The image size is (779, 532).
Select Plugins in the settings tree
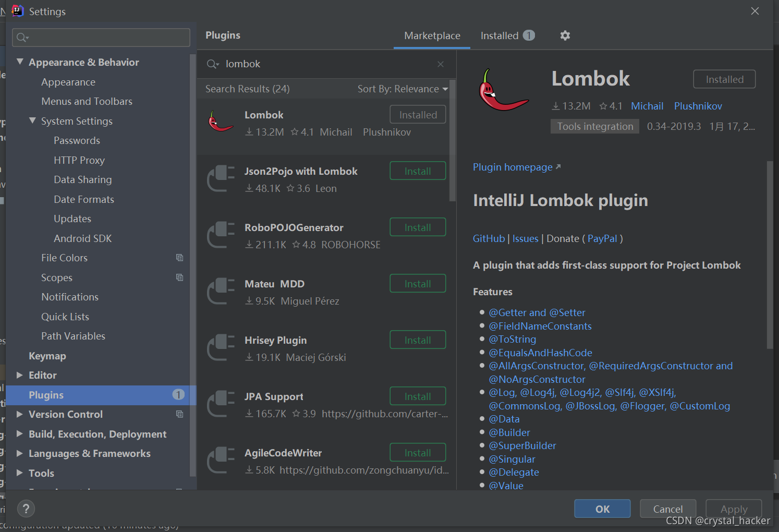(x=101, y=395)
